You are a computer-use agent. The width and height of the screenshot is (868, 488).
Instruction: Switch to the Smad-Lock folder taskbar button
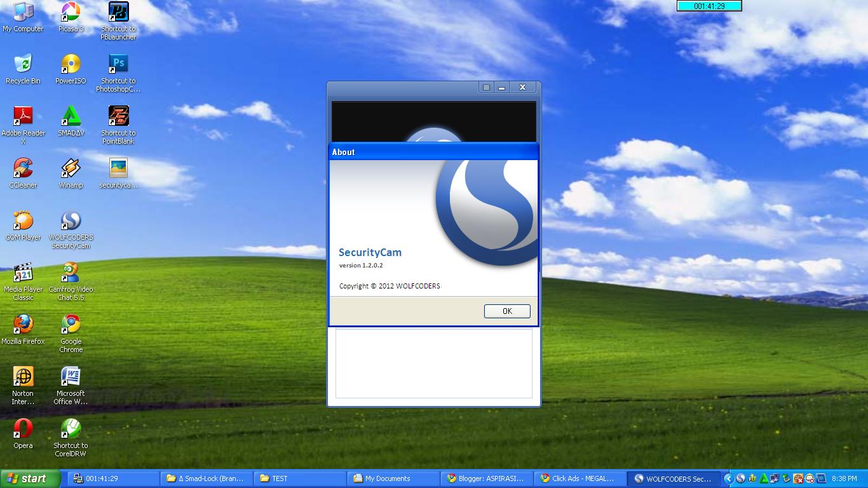pyautogui.click(x=207, y=478)
